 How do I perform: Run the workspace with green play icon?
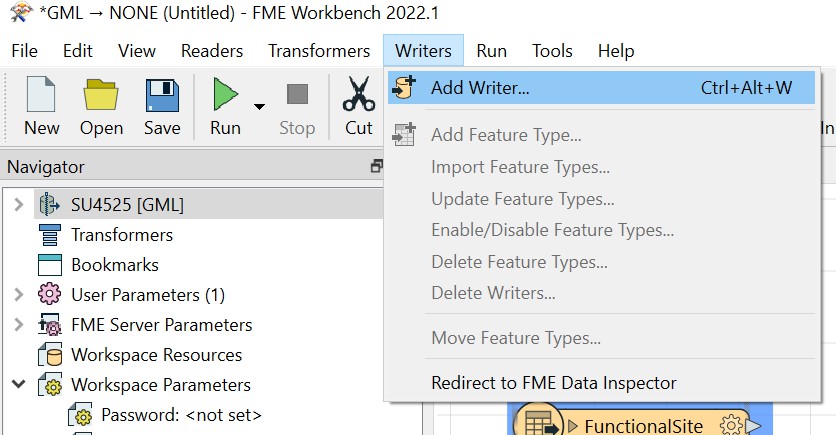[225, 94]
